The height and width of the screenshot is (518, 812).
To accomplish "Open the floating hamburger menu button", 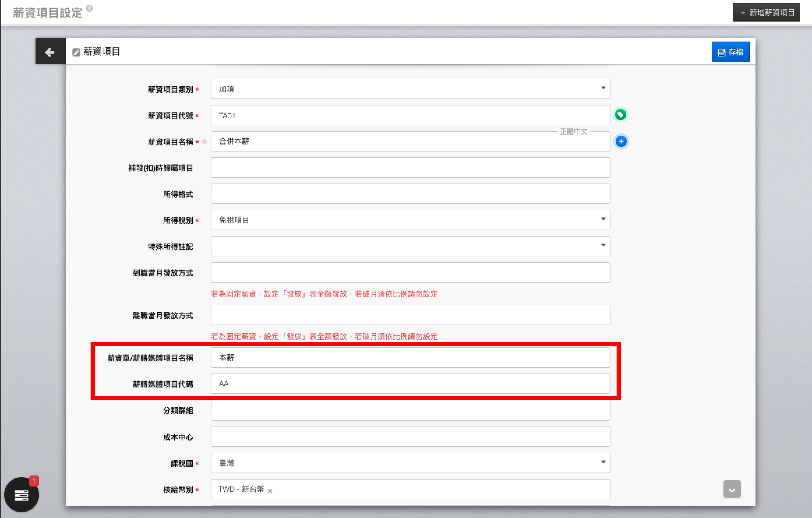I will tap(22, 495).
